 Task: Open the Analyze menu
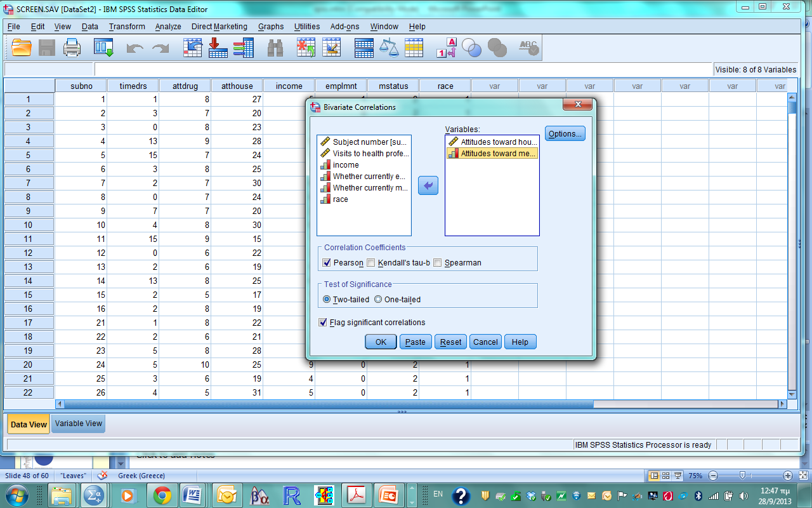168,27
